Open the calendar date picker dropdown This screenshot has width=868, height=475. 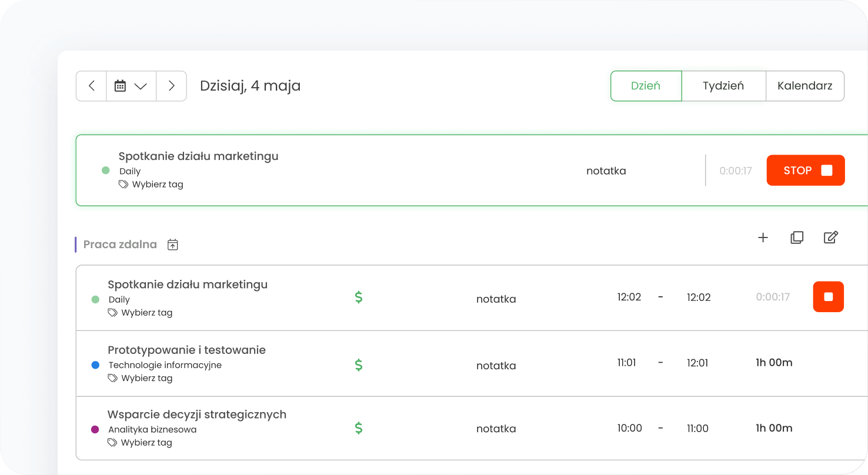point(131,86)
